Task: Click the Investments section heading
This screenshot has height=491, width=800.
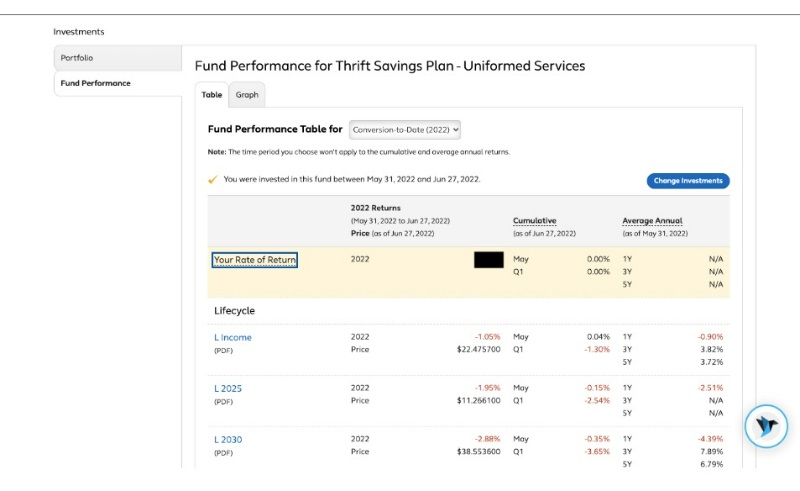Action: tap(79, 32)
